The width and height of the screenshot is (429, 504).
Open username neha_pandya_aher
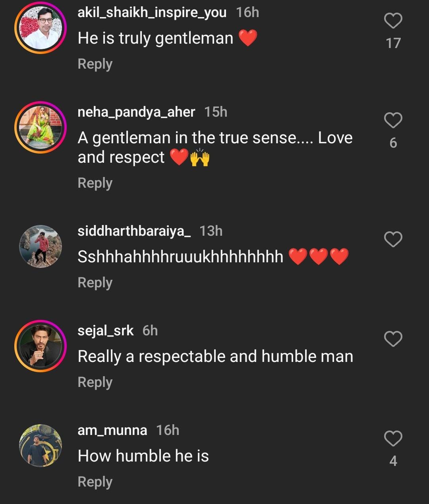pos(136,112)
